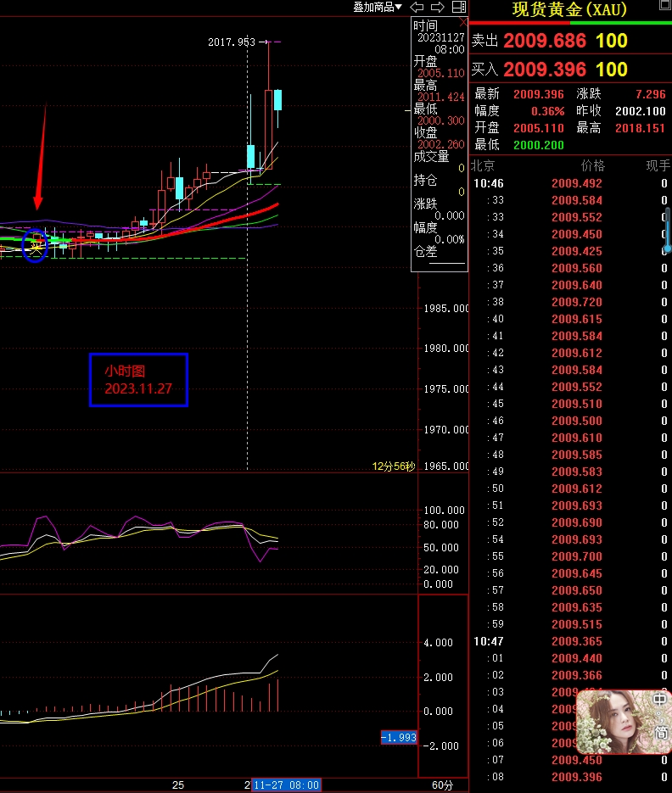Click the 50.000 indicator axis label
Image resolution: width=672 pixels, height=793 pixels.
440,548
